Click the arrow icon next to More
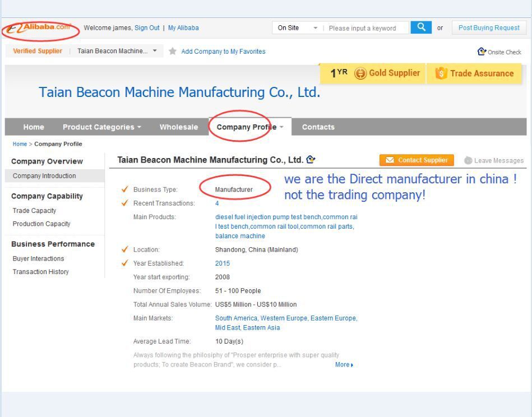The height and width of the screenshot is (417, 532). [352, 365]
